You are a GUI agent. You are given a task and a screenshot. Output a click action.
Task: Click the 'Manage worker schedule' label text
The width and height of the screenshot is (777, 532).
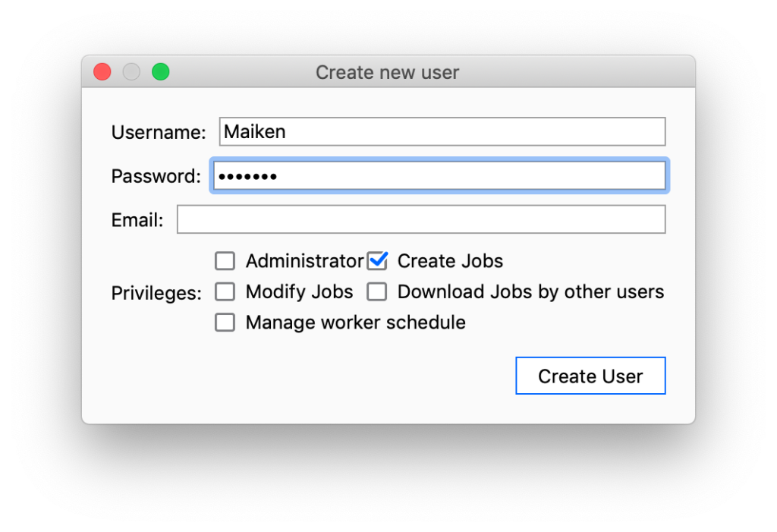[x=355, y=323]
